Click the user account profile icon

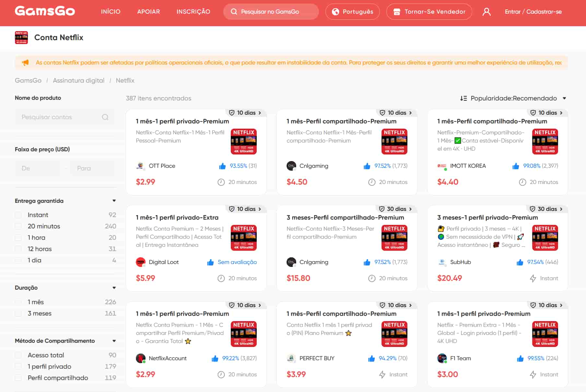tap(486, 12)
